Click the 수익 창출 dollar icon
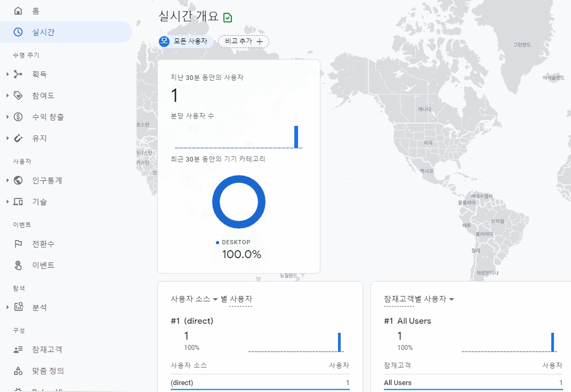Image resolution: width=571 pixels, height=392 pixels. [18, 117]
